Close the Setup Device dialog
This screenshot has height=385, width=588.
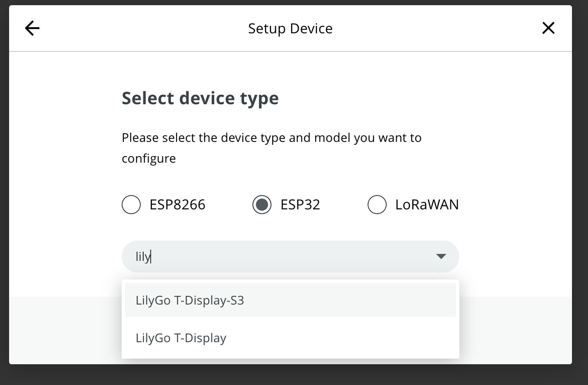point(548,29)
